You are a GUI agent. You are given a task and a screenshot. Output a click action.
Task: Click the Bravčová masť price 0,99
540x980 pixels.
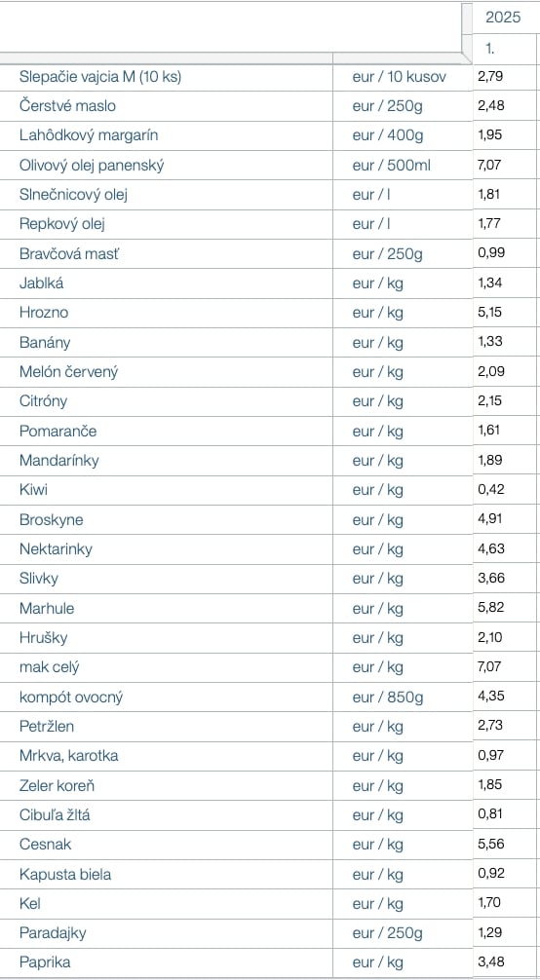pos(491,253)
